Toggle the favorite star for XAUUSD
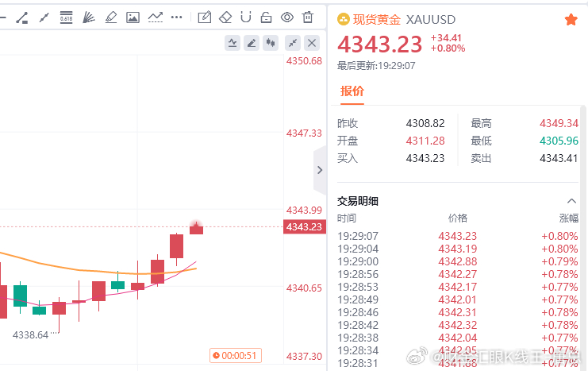This screenshot has width=588, height=371. 571,20
